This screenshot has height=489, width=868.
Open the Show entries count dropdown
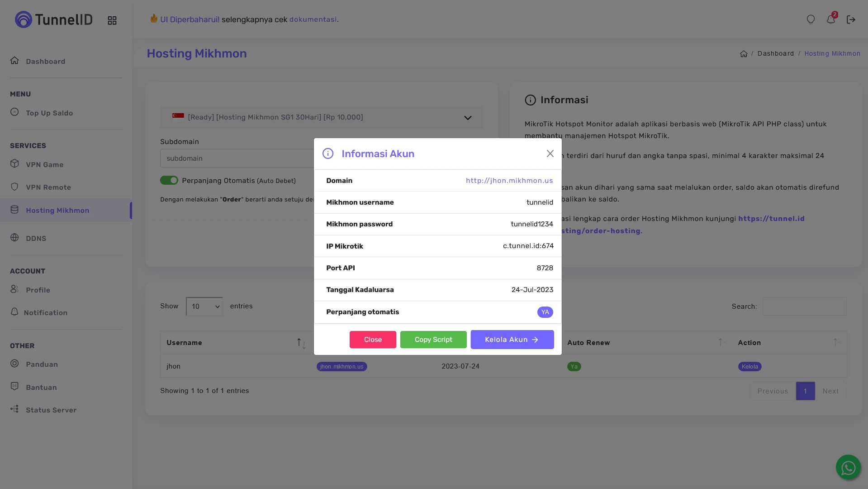coord(204,307)
